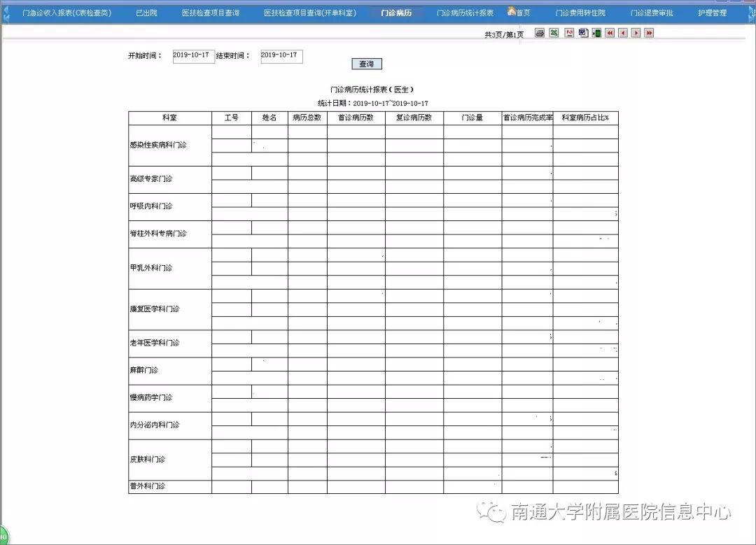Select 甲乳外科门诊 department row
This screenshot has height=545, width=756.
point(169,269)
